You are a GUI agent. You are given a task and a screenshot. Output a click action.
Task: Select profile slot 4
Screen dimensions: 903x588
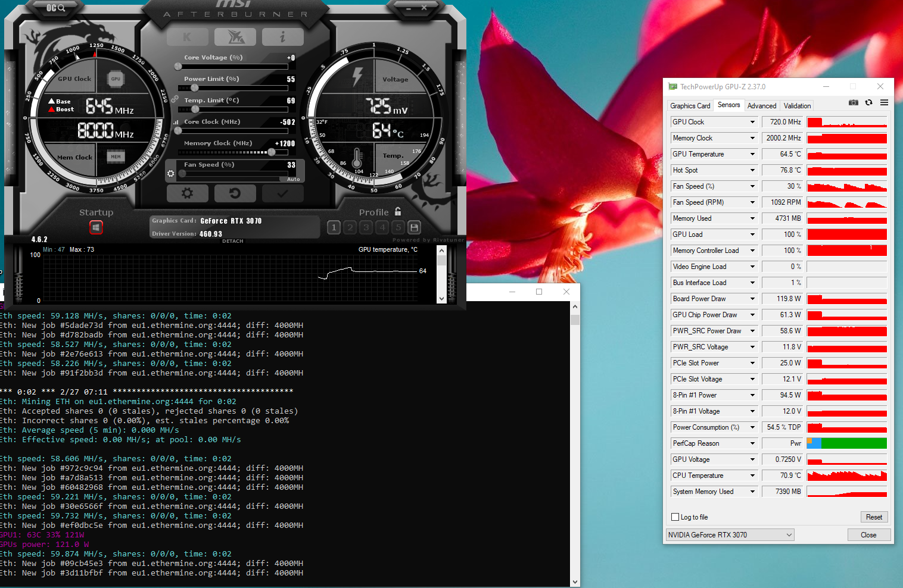[x=382, y=227]
